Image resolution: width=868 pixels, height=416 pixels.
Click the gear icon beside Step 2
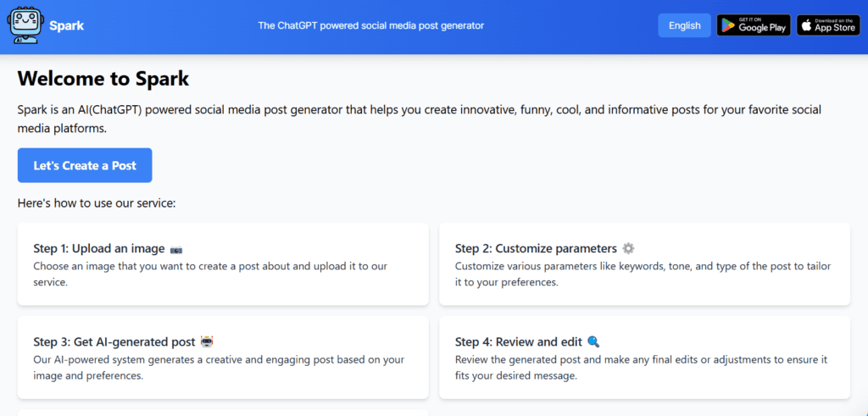pos(628,248)
